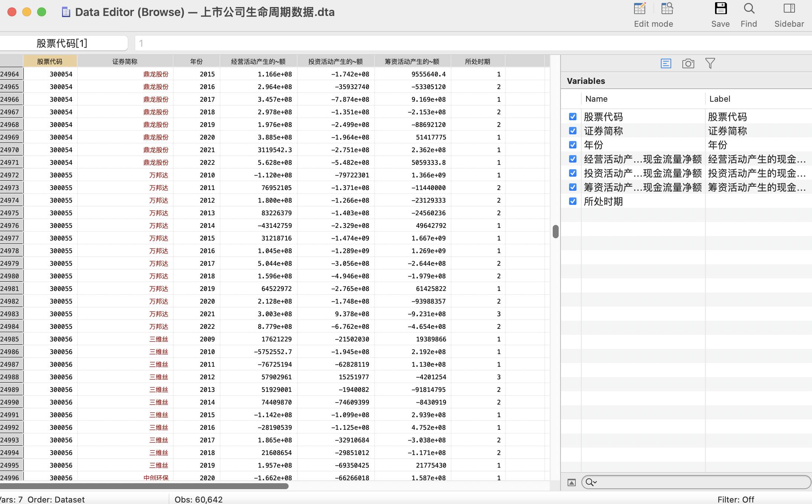The height and width of the screenshot is (504, 812).
Task: Open the filter funnel icon
Action: coord(710,63)
